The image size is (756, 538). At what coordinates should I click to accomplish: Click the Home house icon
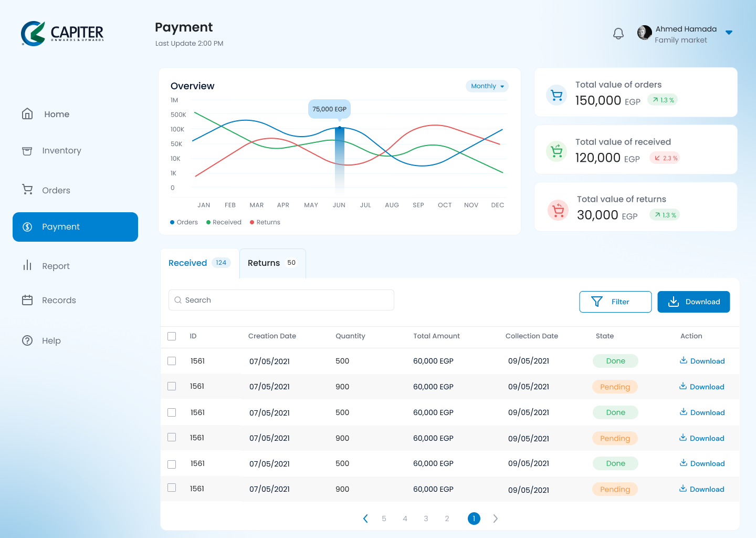tap(27, 113)
